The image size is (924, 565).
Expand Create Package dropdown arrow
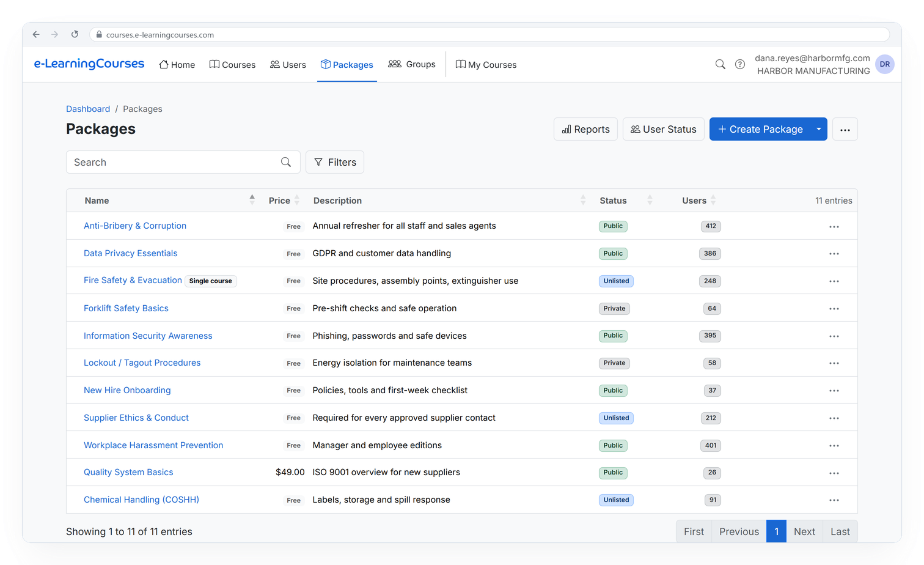click(x=819, y=129)
